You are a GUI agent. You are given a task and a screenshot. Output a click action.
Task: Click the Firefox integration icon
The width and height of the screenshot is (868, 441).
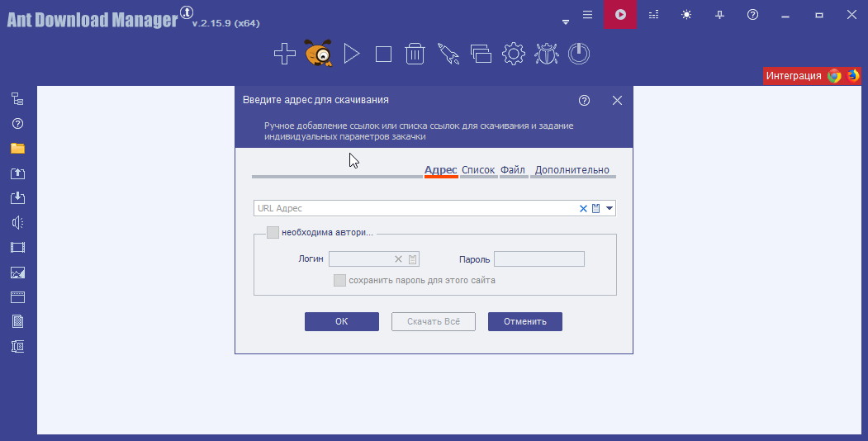click(853, 75)
